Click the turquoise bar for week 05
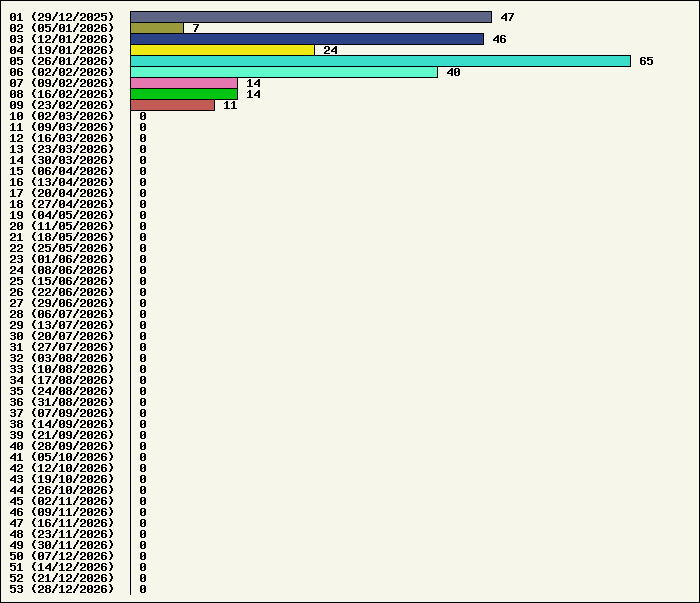 (380, 61)
